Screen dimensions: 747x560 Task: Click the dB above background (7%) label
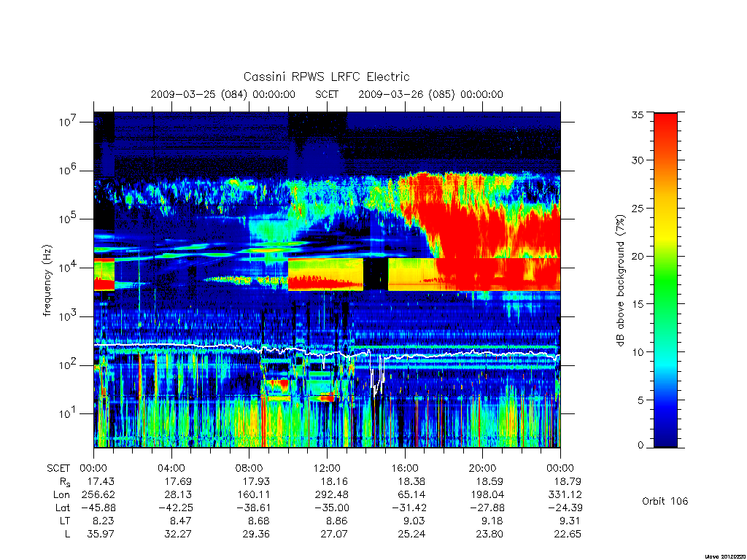pos(620,280)
